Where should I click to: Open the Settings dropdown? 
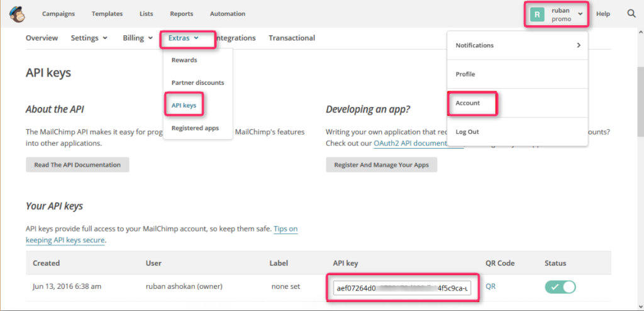pyautogui.click(x=89, y=38)
